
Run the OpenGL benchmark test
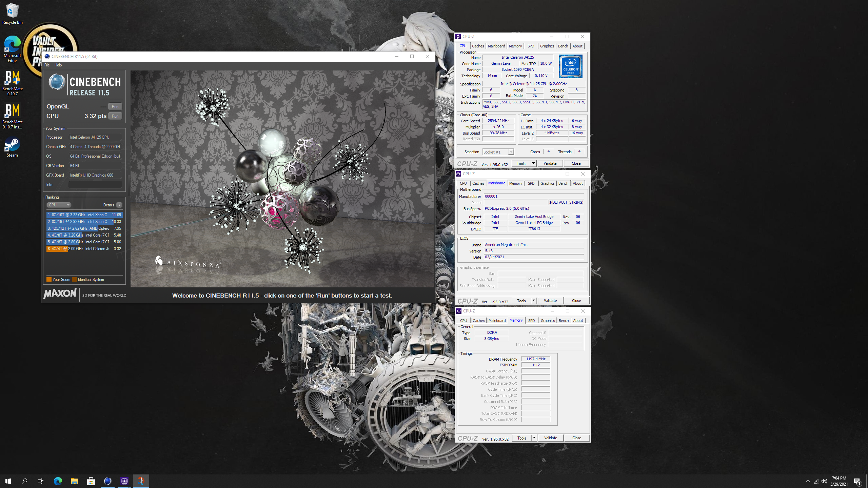115,106
